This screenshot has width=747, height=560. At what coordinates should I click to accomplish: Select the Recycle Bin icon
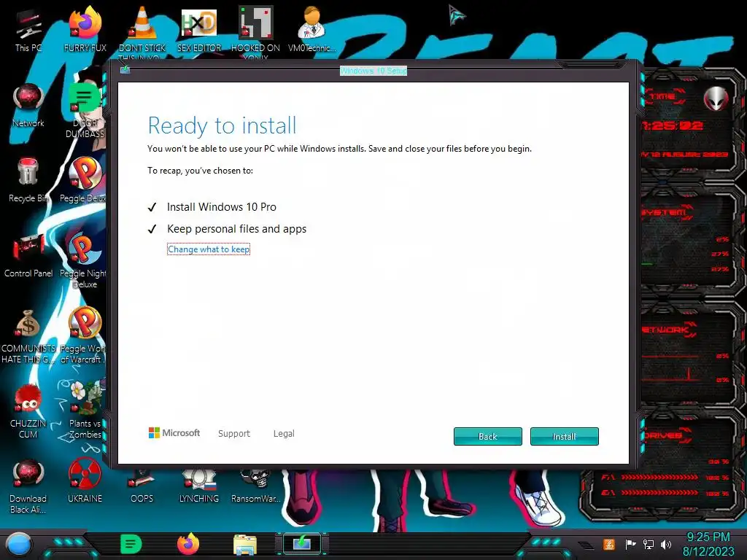(28, 180)
